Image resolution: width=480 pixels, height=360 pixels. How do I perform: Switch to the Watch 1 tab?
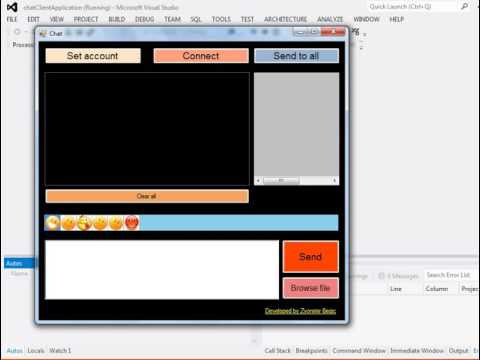60,351
